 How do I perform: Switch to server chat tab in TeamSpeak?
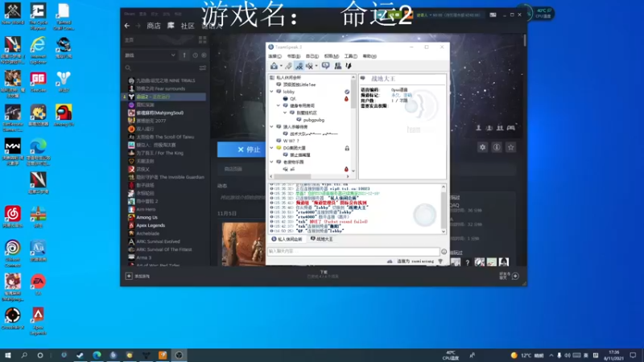pyautogui.click(x=287, y=239)
